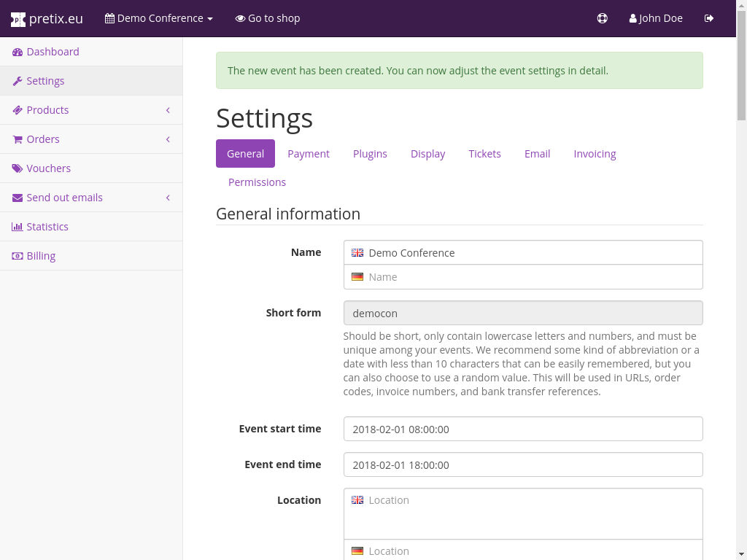Click the German Name input field
Image resolution: width=747 pixels, height=560 pixels.
[523, 276]
